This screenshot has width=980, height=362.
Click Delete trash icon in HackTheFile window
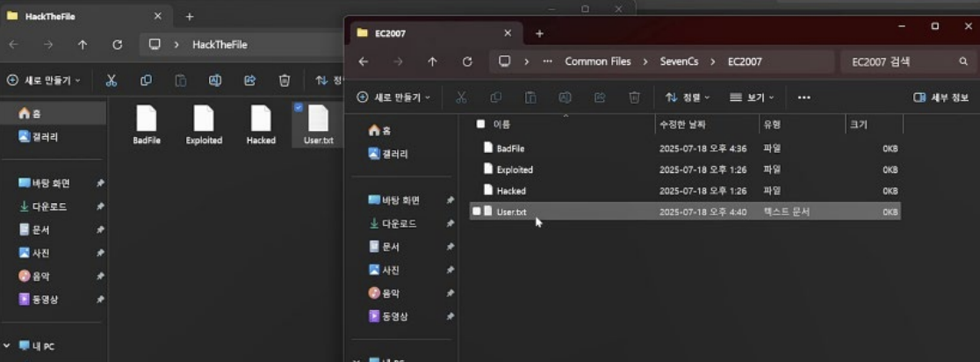[285, 81]
